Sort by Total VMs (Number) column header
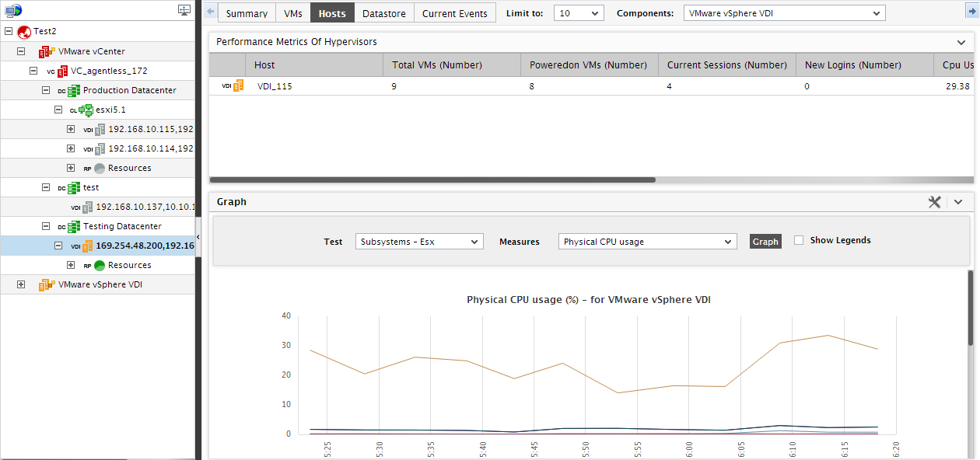 452,64
